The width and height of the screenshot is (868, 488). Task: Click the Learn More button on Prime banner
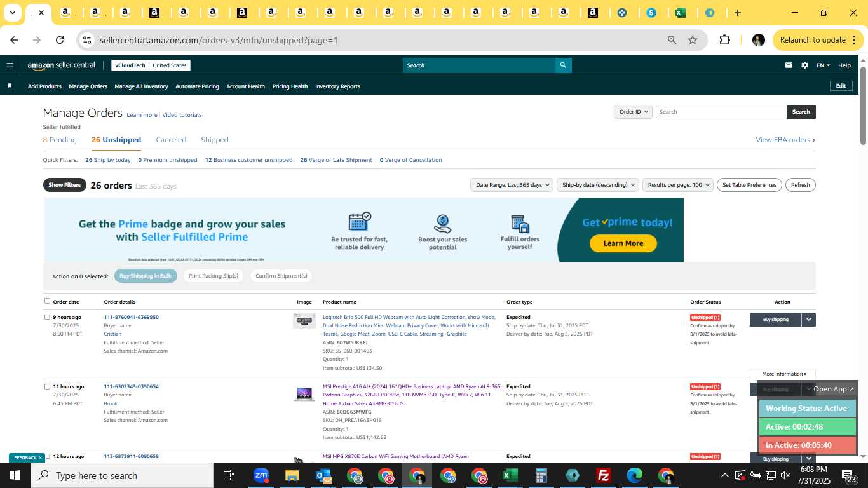(x=623, y=243)
